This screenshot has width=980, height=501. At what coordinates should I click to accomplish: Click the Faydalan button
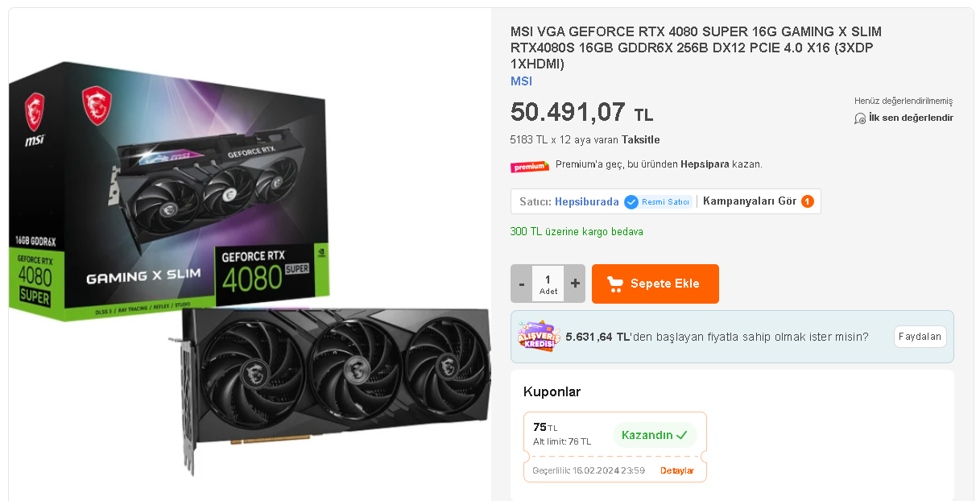pos(920,337)
